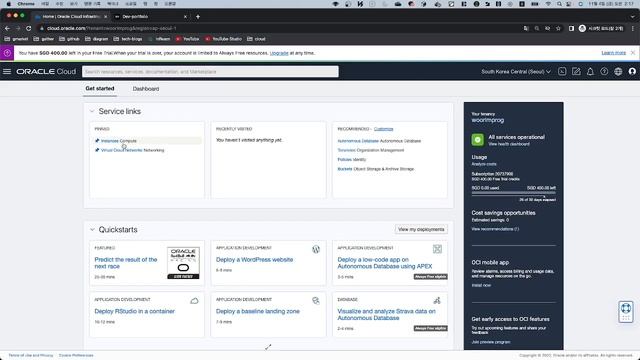This screenshot has width=640, height=360.
Task: Click the pin icon next to Virtual Cloud Networks
Action: point(97,150)
